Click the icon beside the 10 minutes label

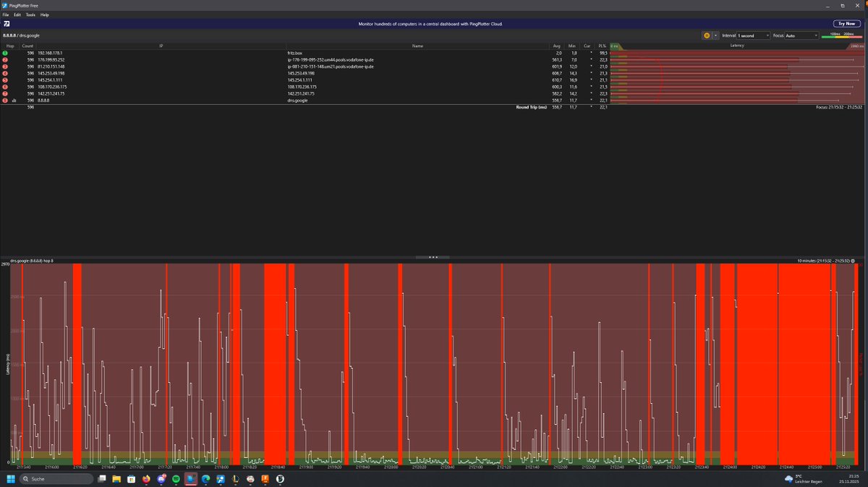pyautogui.click(x=853, y=261)
